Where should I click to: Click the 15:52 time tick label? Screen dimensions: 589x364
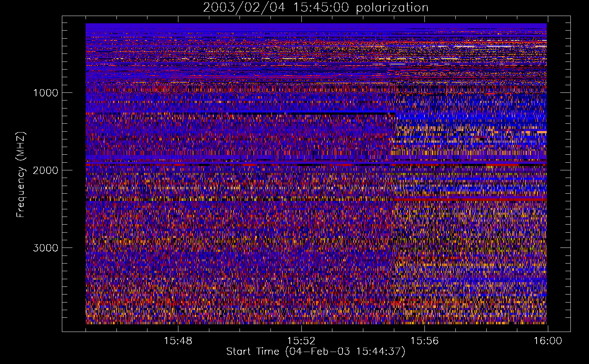click(x=301, y=341)
